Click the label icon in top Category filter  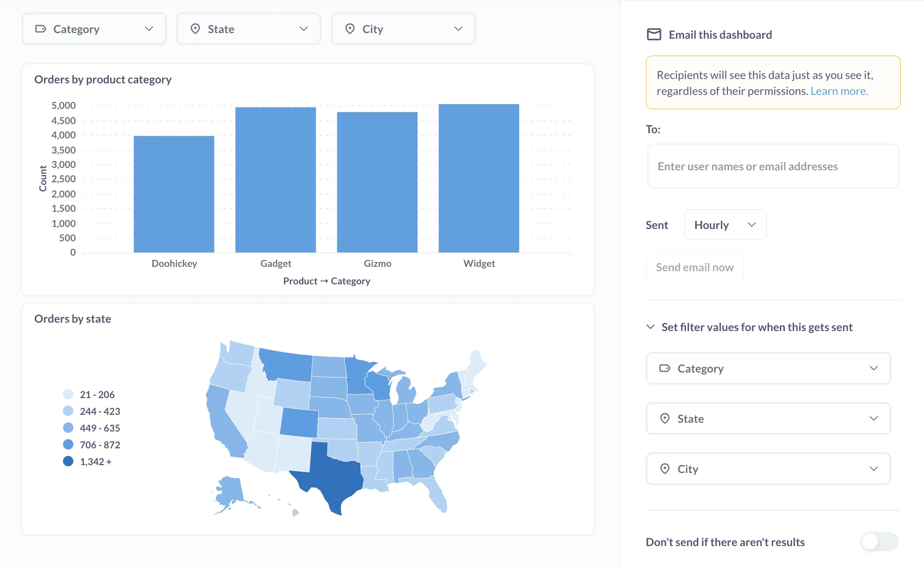coord(41,29)
